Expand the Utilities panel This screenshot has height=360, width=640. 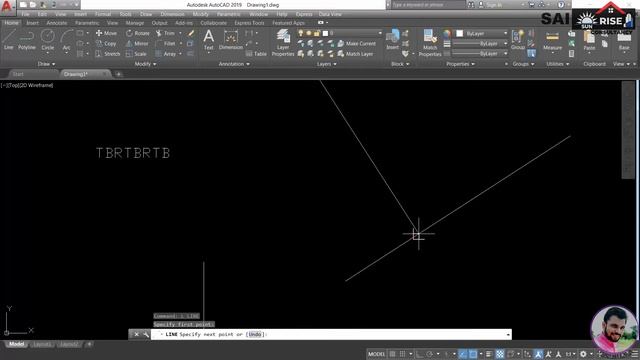click(558, 64)
